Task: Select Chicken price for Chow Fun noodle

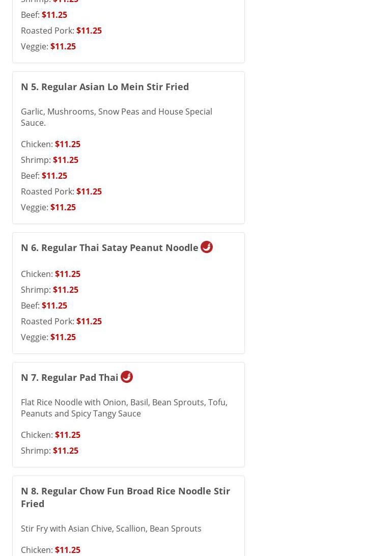Action: point(67,550)
